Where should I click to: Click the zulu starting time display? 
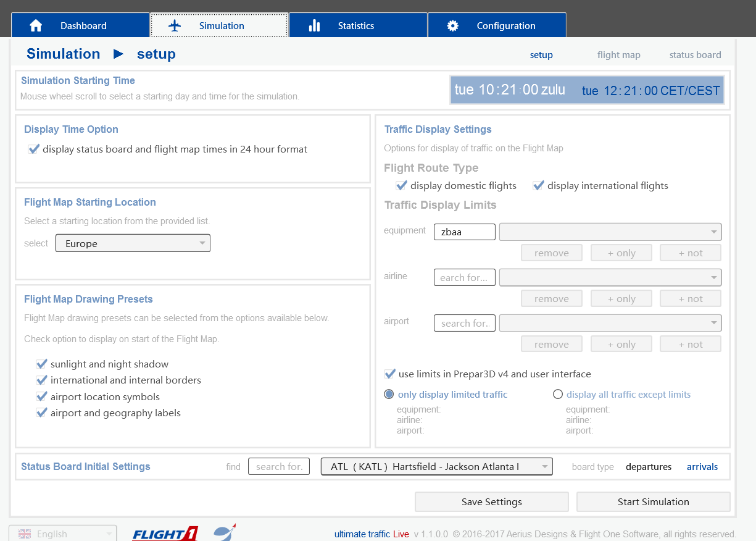(510, 90)
